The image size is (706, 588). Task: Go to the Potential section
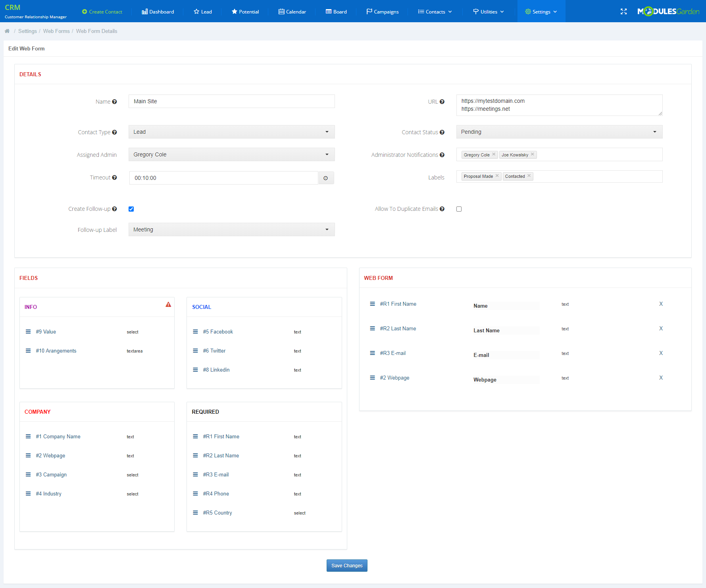click(x=245, y=12)
